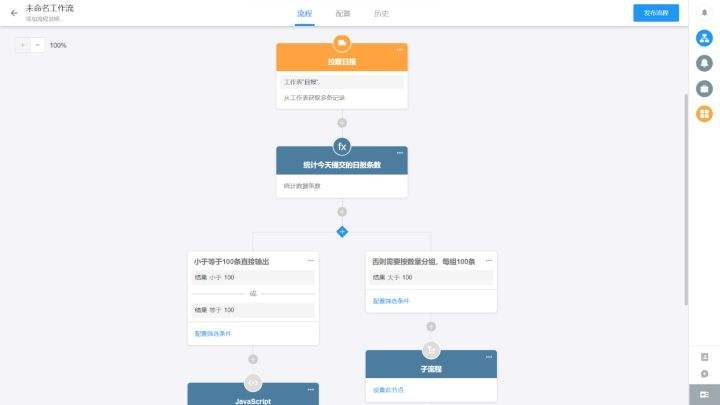Select the orange trigger node header
This screenshot has width=720, height=405.
tap(342, 57)
